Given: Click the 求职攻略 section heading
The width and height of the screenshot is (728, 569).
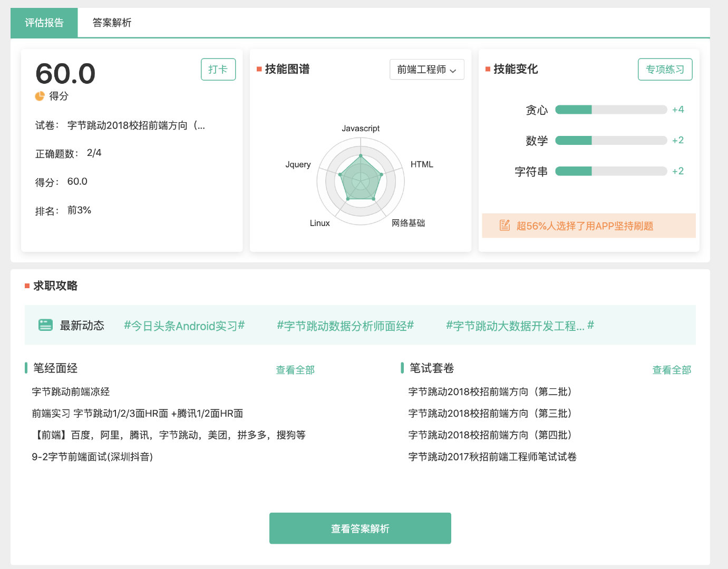Looking at the screenshot, I should click(55, 286).
